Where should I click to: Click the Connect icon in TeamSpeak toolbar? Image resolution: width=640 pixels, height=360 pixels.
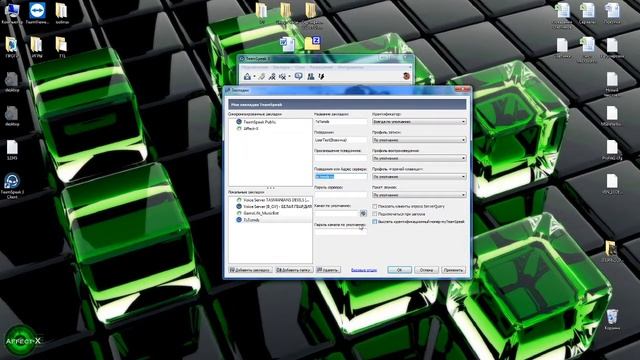click(x=247, y=76)
